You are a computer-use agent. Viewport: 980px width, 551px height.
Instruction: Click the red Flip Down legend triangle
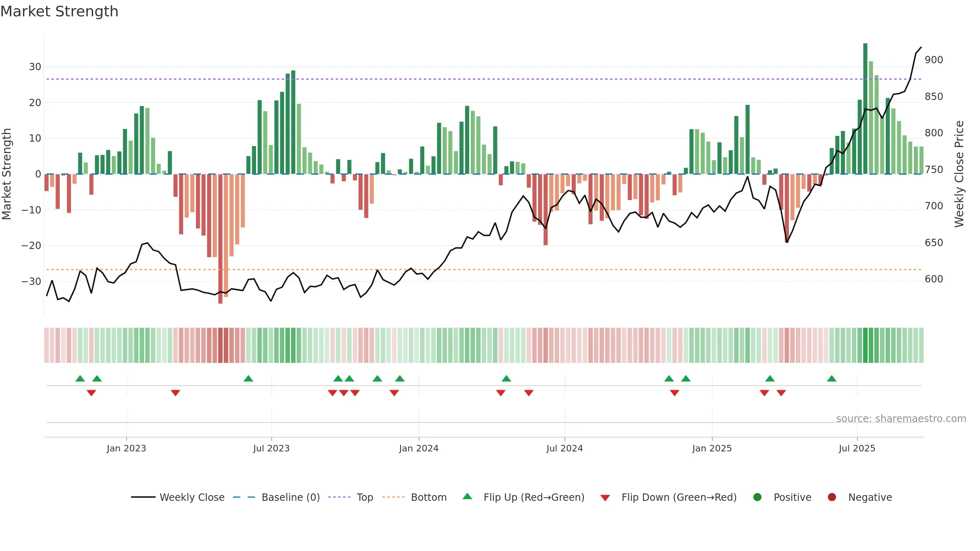[x=605, y=498]
